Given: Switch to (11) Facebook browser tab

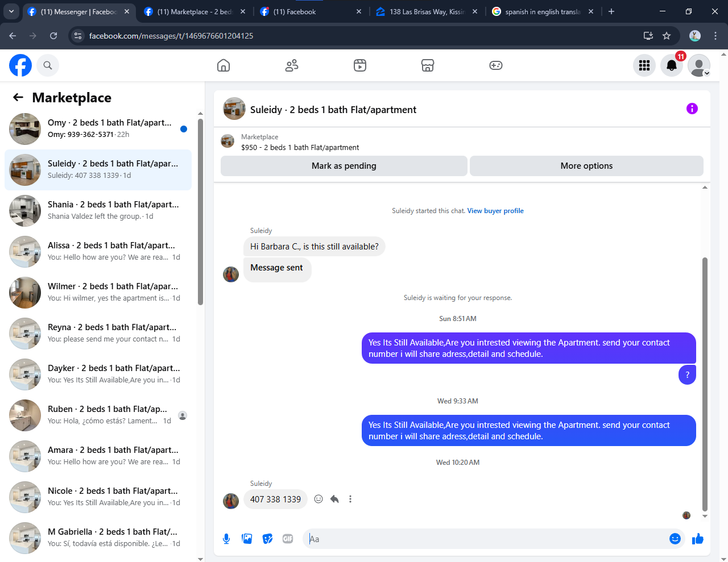Looking at the screenshot, I should (x=311, y=11).
